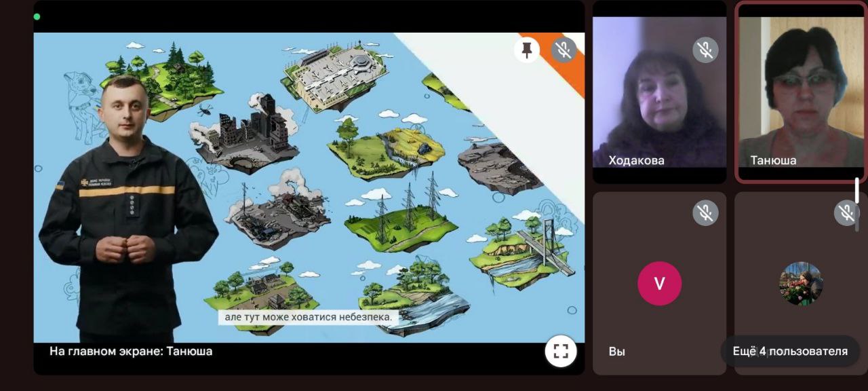The width and height of the screenshot is (868, 391).
Task: Click the green status dot at top left
Action: tap(37, 16)
